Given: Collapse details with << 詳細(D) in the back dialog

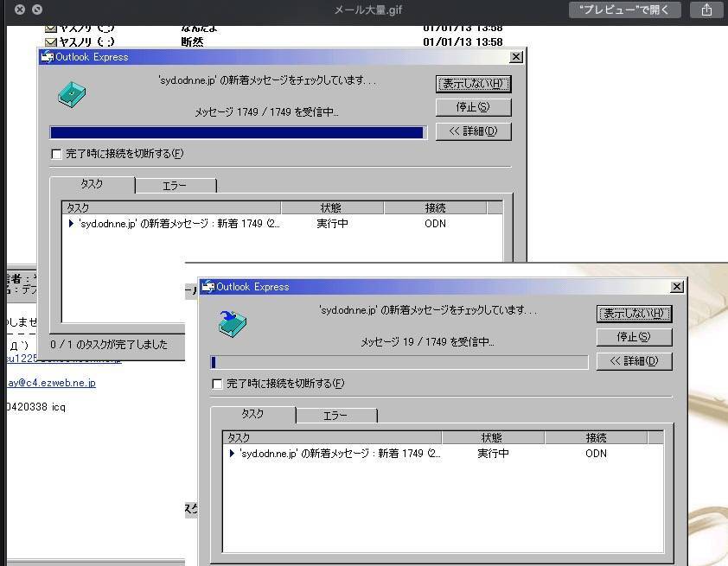Looking at the screenshot, I should coord(473,131).
